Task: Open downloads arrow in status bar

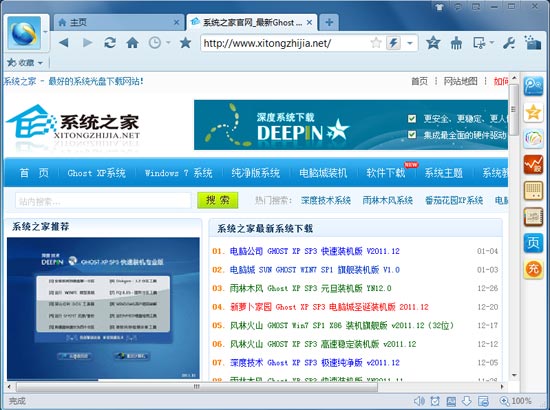Action: pyautogui.click(x=467, y=401)
